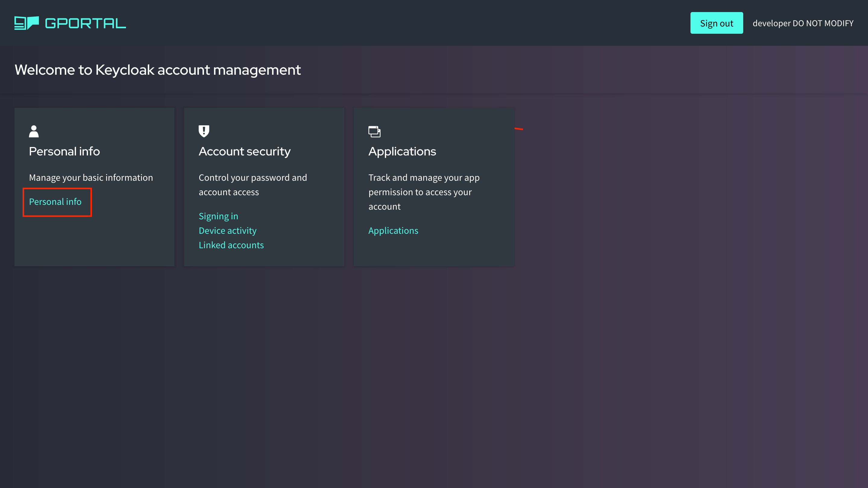Click the Applications card section
The width and height of the screenshot is (868, 488).
click(434, 186)
